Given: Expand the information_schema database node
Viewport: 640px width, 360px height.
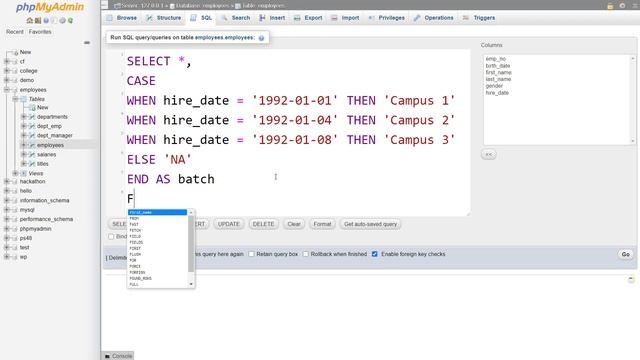Looking at the screenshot, I should [7, 200].
